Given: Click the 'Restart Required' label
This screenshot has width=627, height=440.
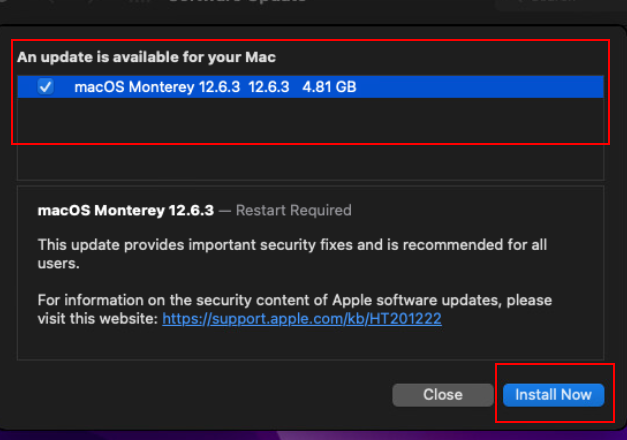Looking at the screenshot, I should pos(294,210).
